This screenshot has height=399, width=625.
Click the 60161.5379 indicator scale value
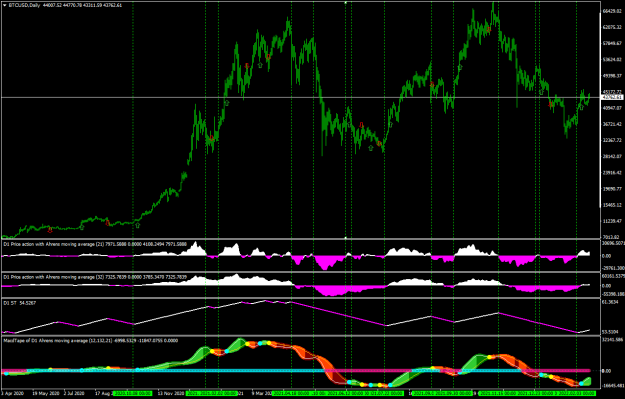[613, 276]
